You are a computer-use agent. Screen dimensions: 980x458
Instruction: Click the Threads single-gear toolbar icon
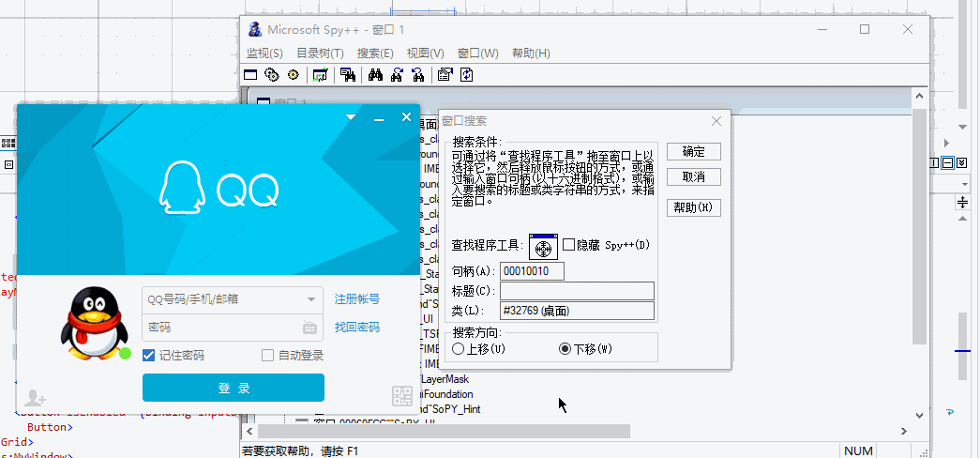click(x=294, y=75)
